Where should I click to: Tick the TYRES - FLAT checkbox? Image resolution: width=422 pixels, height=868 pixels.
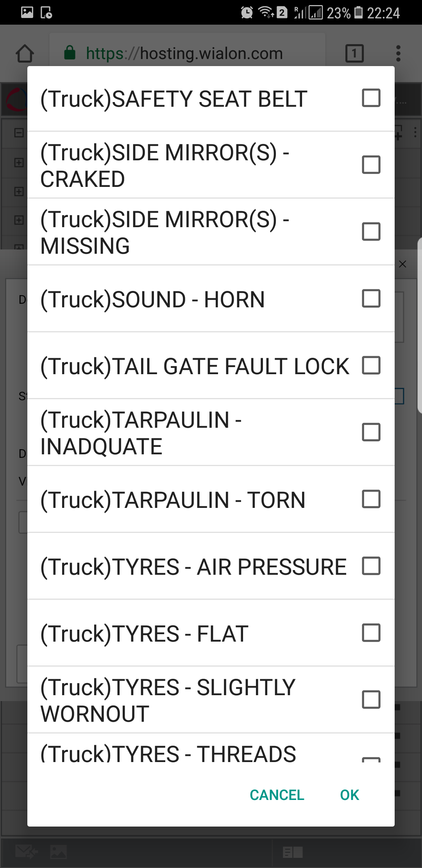click(x=371, y=633)
